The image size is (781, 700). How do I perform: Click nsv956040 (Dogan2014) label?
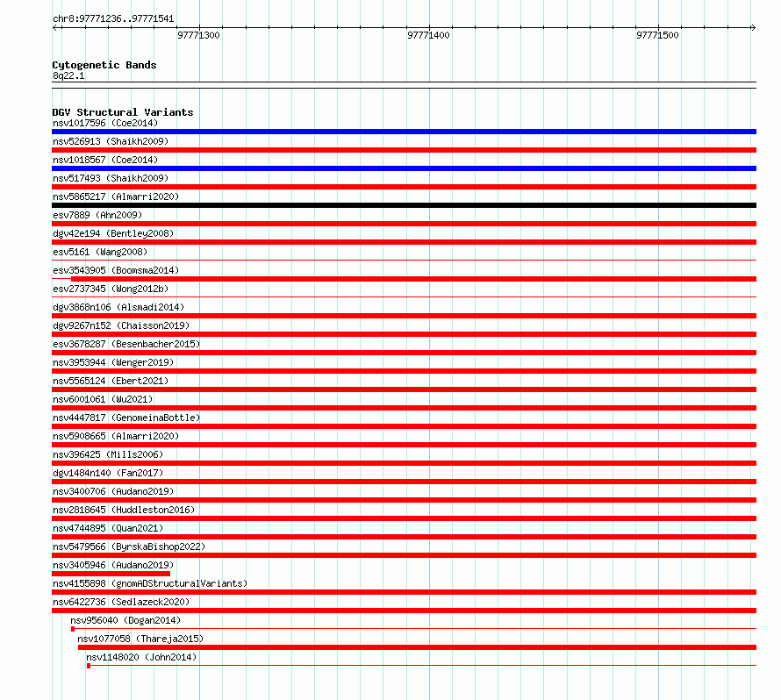pyautogui.click(x=125, y=620)
